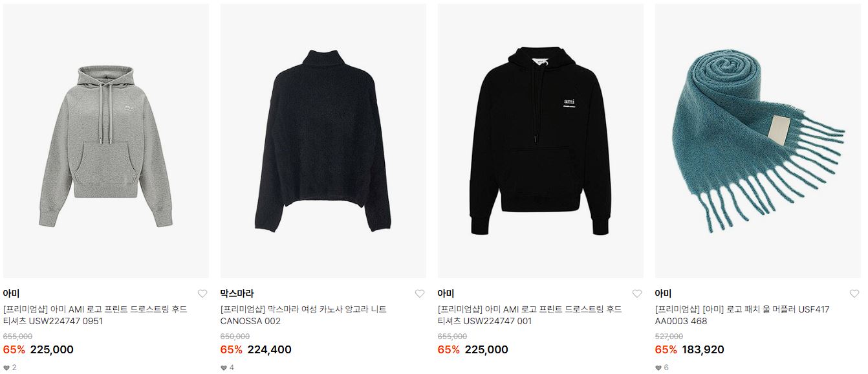Viewport: 868px width, 374px height.
Task: Open the CANOSSA 002 knit title link
Action: tap(303, 315)
